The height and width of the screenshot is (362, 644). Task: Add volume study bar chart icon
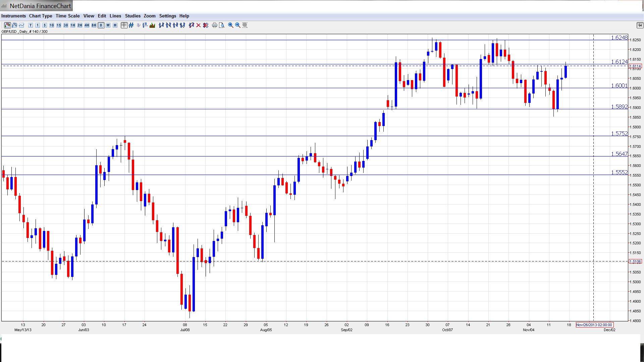click(x=152, y=25)
